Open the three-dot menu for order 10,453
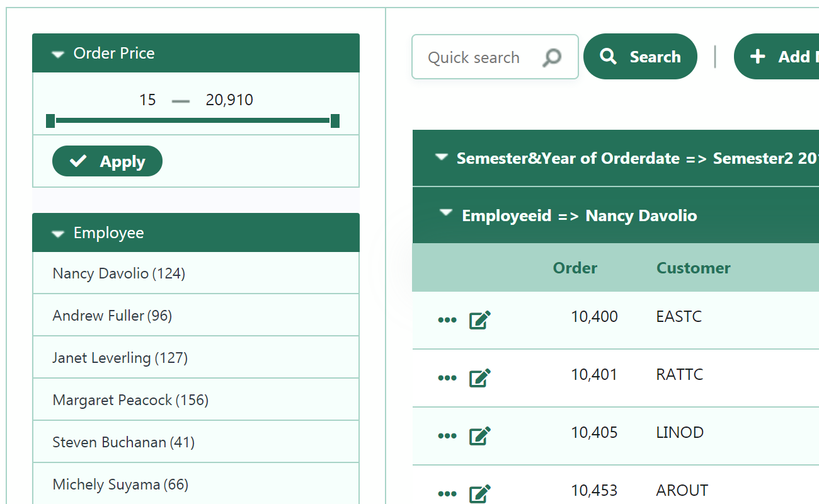This screenshot has width=819, height=504. click(447, 493)
